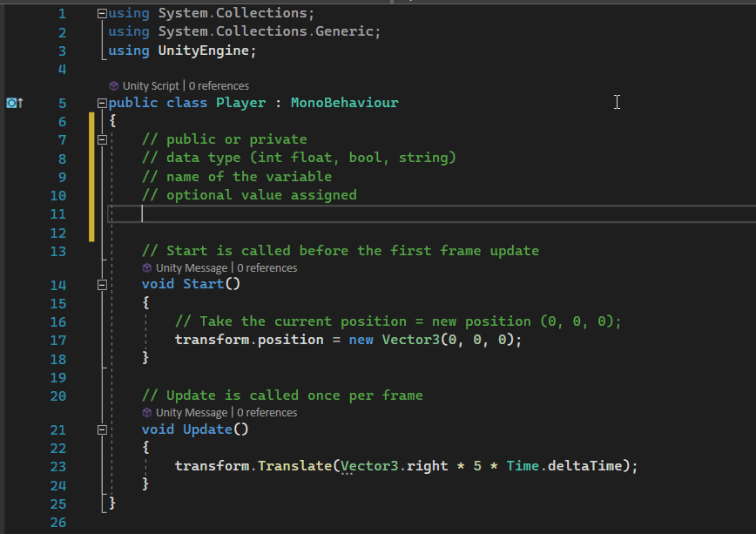Click the Unity Script icon above Player class

(x=112, y=85)
